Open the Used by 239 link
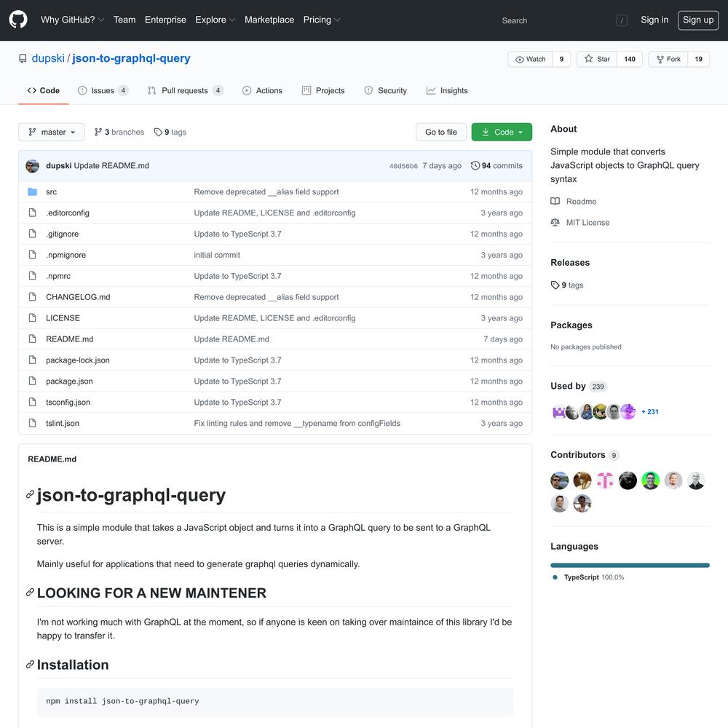 pyautogui.click(x=579, y=387)
